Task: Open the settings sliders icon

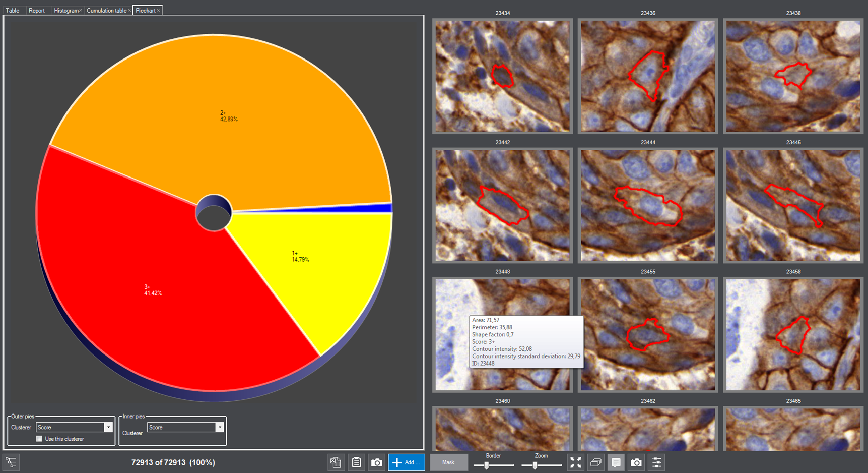Action: [656, 462]
